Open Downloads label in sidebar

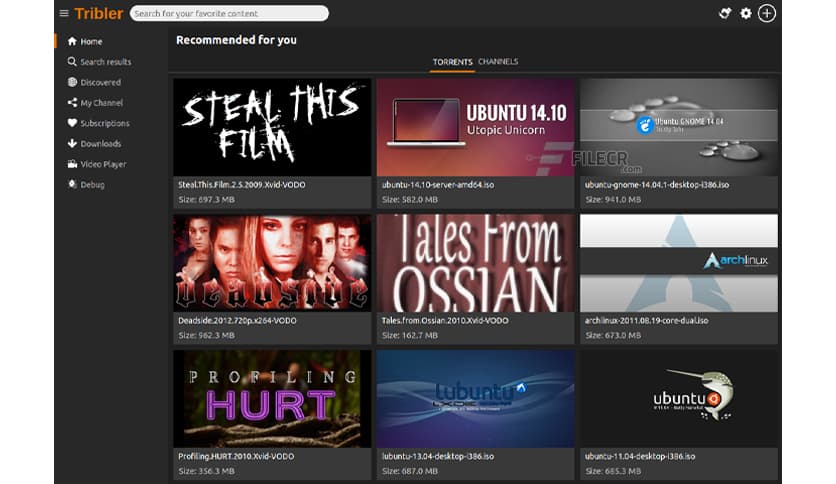101,144
